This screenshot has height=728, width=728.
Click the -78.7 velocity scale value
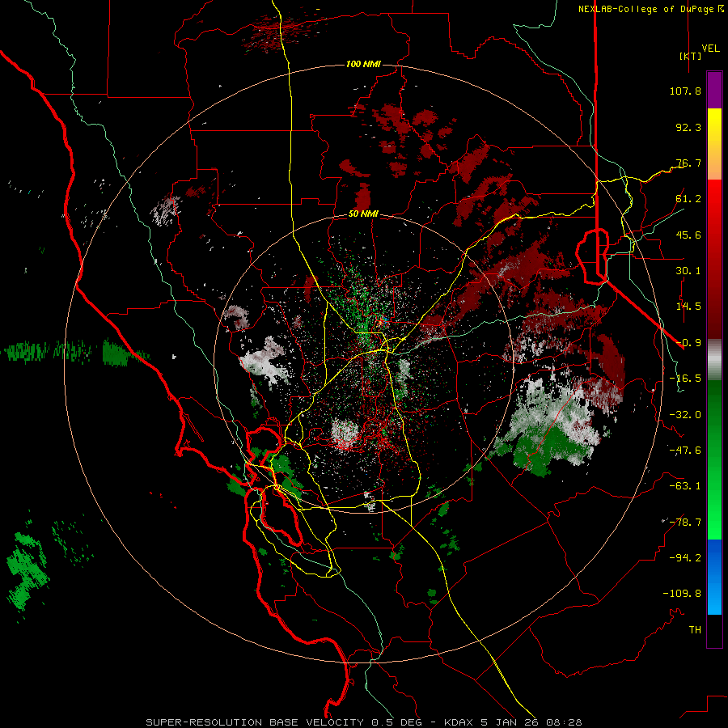[685, 523]
